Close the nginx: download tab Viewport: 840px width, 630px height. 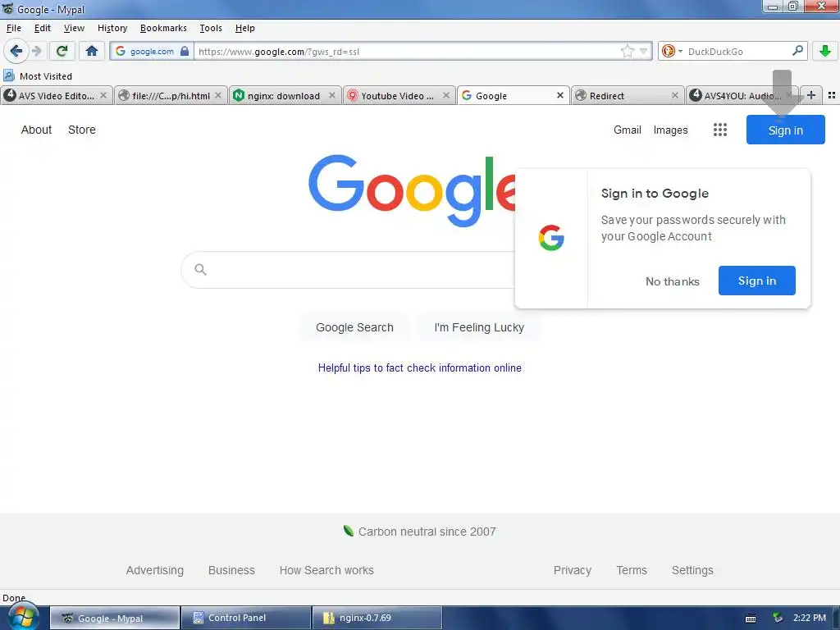pyautogui.click(x=332, y=95)
